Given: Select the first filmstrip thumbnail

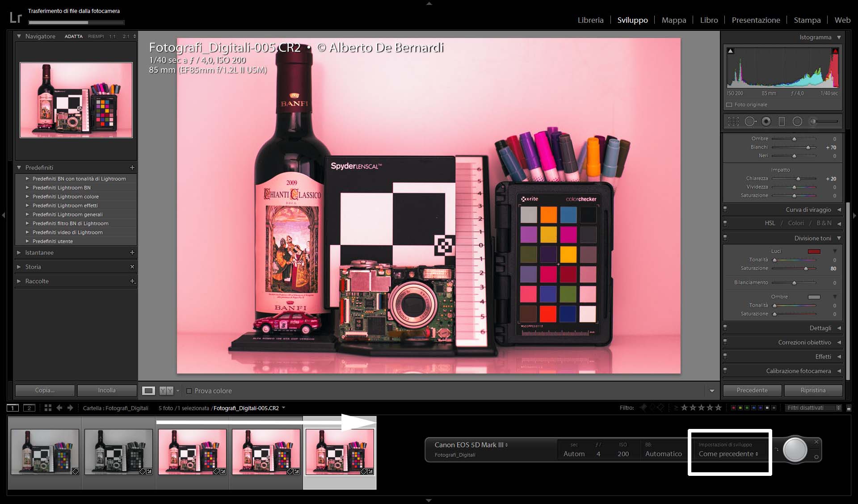Looking at the screenshot, I should coord(45,452).
